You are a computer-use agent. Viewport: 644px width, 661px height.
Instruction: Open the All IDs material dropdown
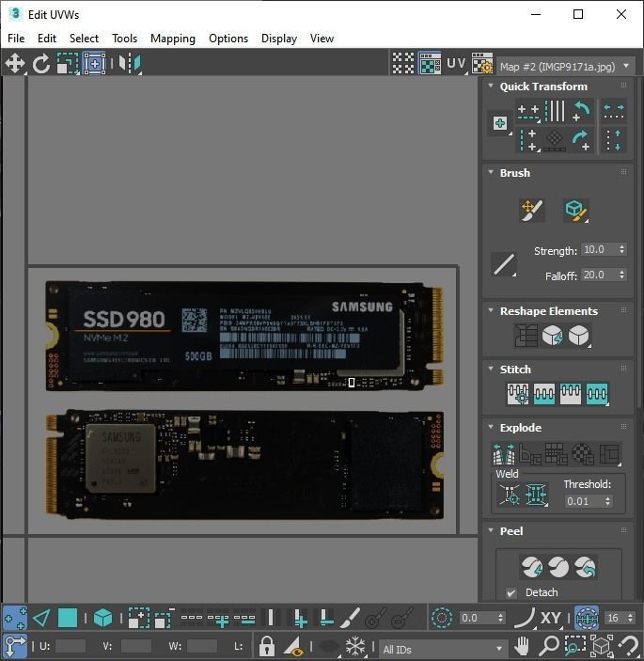[443, 649]
